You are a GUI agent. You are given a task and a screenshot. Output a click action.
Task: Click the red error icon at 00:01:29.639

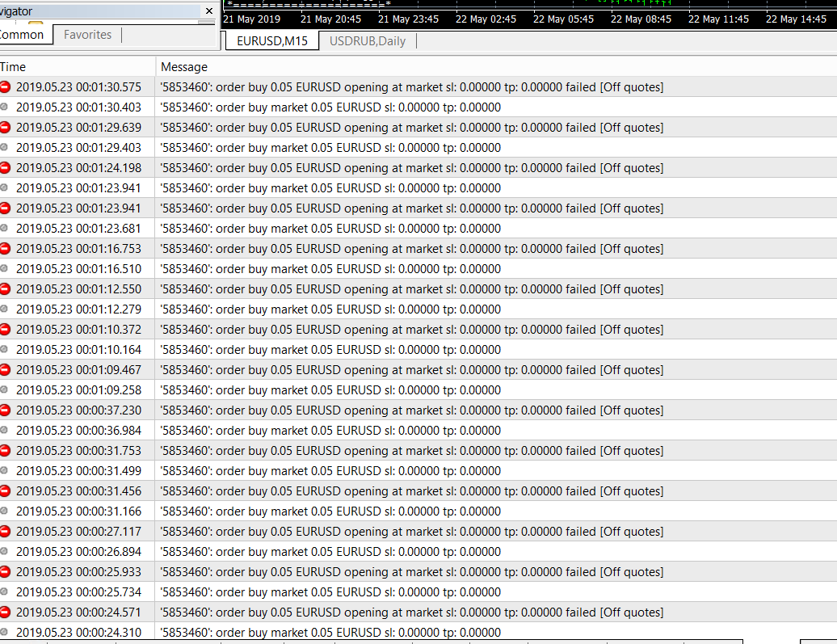[5, 128]
